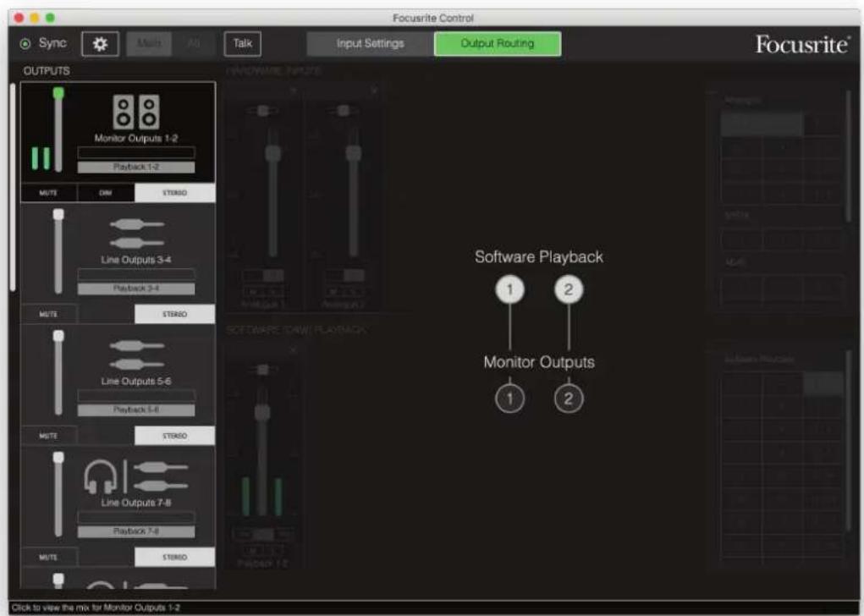Open settings with the gear icon
The height and width of the screenshot is (616, 864).
(x=101, y=43)
